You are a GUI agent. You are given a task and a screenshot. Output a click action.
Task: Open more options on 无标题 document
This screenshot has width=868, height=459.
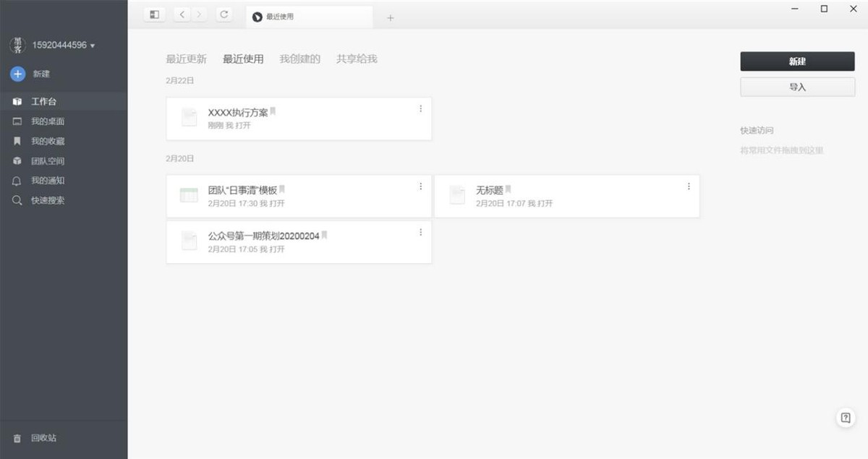[x=688, y=186]
